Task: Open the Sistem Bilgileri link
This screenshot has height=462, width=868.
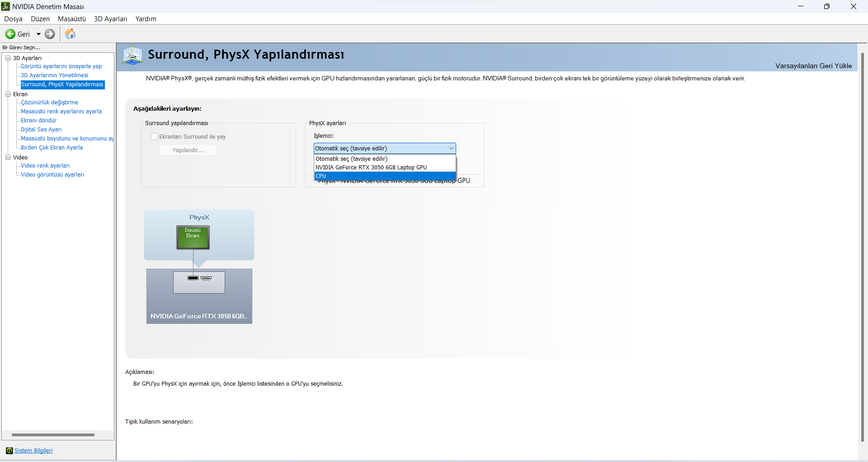Action: pos(33,451)
